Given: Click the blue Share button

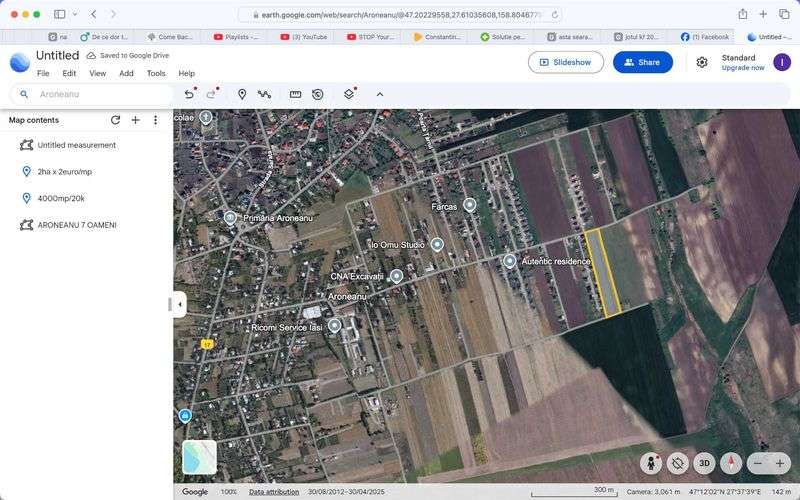Looking at the screenshot, I should tap(642, 62).
